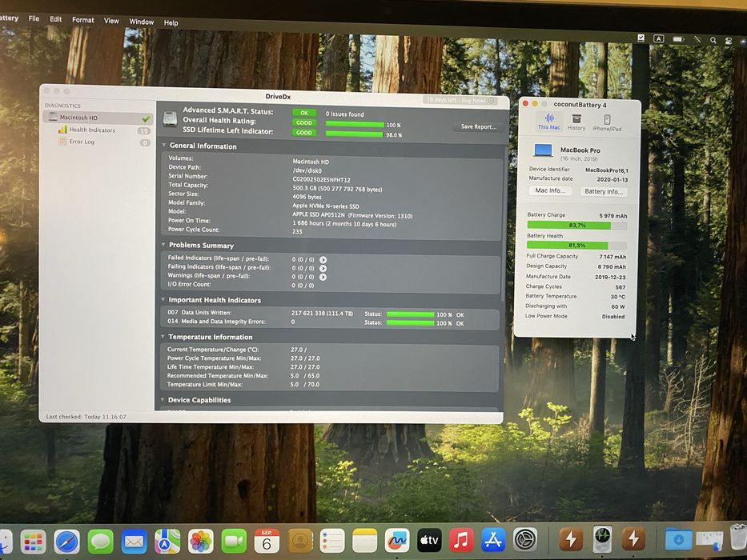
Task: Open Warnings details arrow
Action: click(323, 277)
